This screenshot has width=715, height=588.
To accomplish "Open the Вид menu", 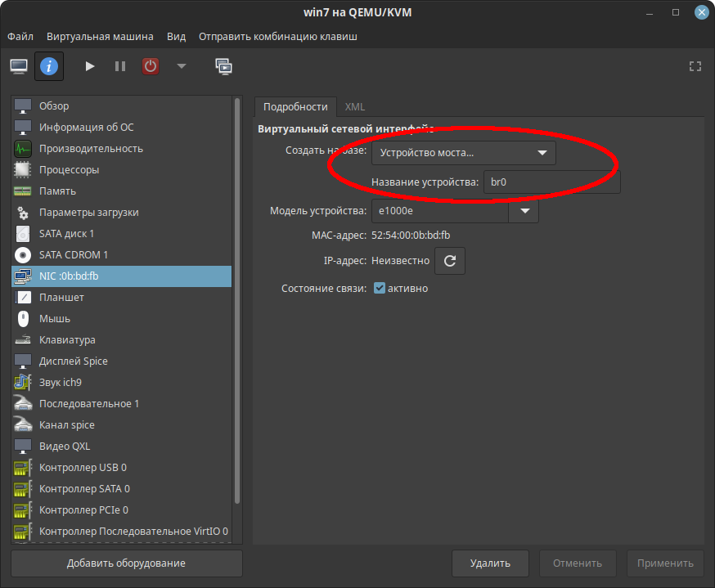I will (x=176, y=37).
